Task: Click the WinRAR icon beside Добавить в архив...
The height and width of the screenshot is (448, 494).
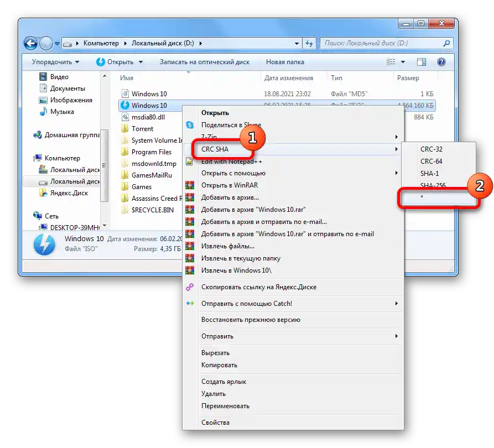Action: coord(190,197)
